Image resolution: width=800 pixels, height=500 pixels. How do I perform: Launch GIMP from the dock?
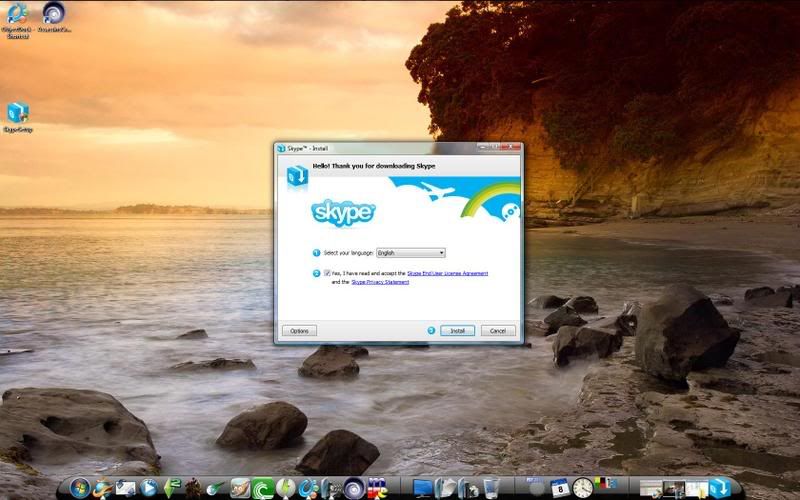(240, 488)
